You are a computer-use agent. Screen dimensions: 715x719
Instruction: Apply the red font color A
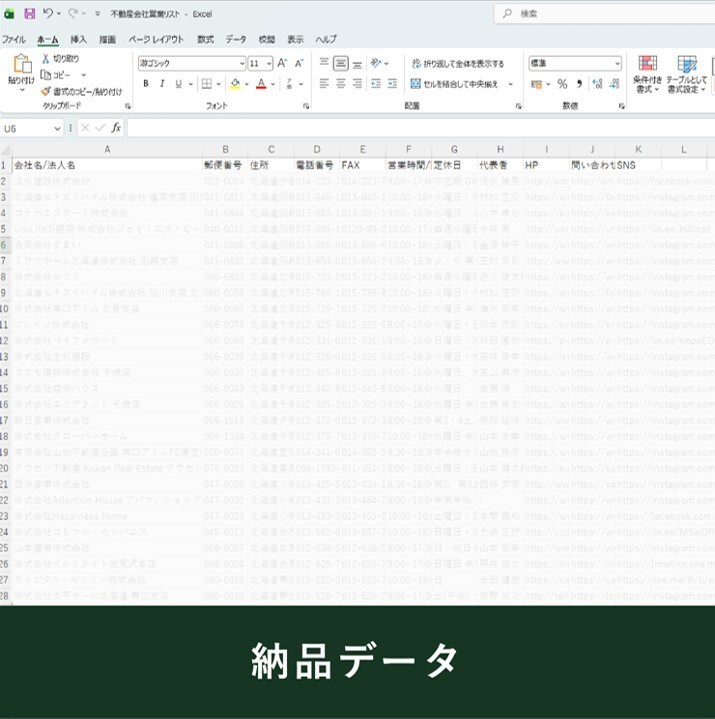click(x=261, y=84)
